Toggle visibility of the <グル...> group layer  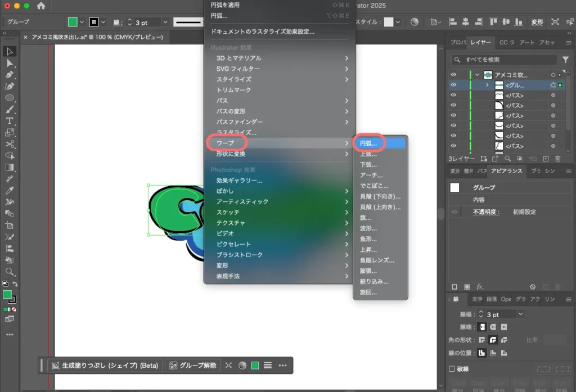(x=453, y=85)
